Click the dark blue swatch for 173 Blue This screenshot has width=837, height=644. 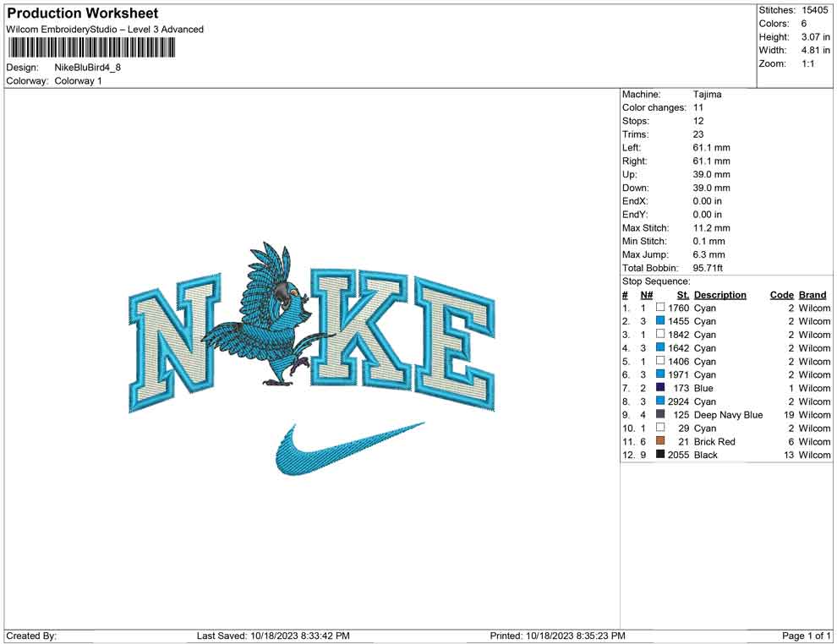pyautogui.click(x=660, y=387)
